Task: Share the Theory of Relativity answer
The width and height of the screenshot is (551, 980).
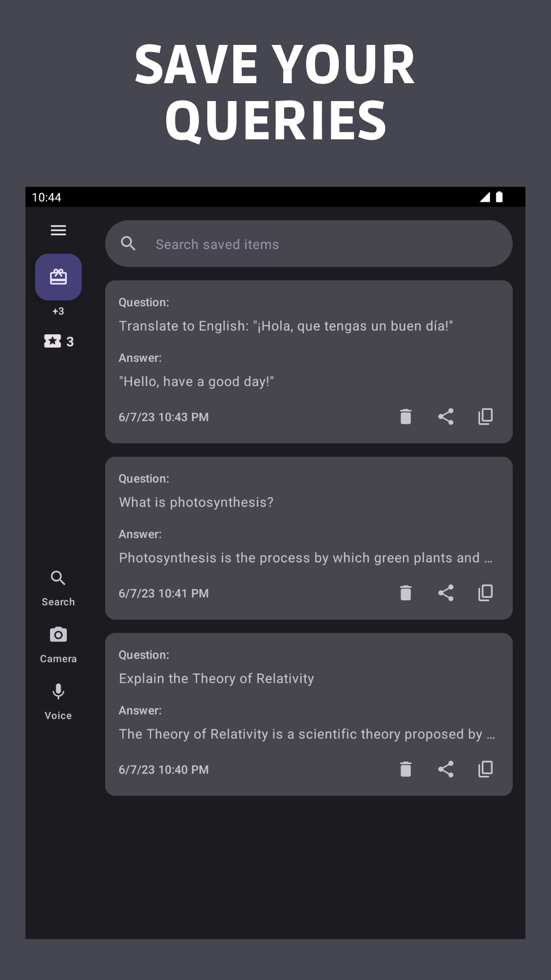Action: (446, 769)
